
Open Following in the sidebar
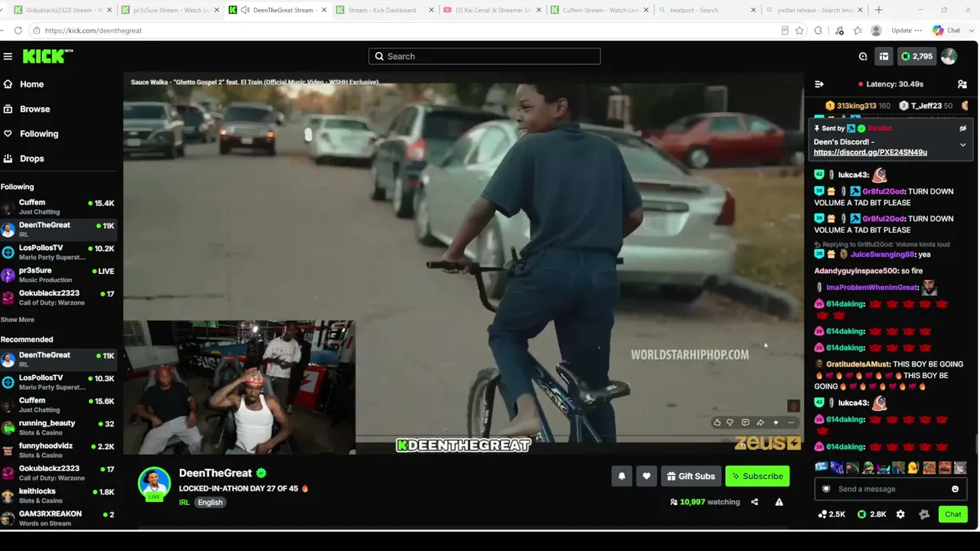(x=38, y=133)
